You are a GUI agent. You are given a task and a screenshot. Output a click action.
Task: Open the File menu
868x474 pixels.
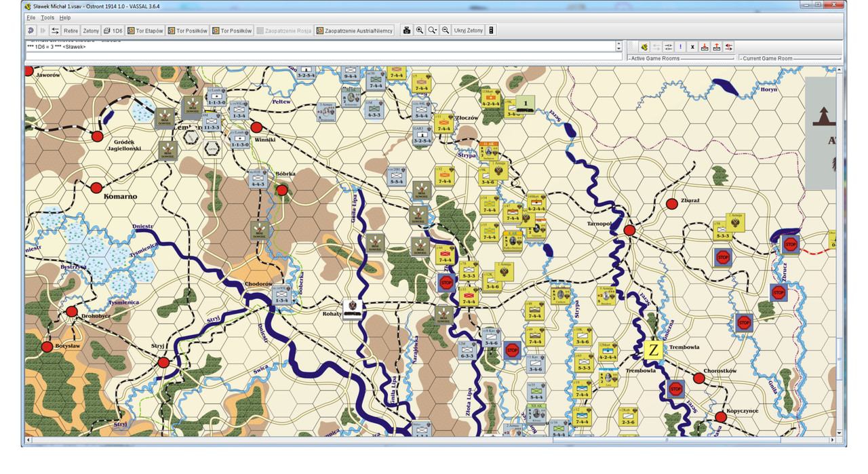click(31, 17)
